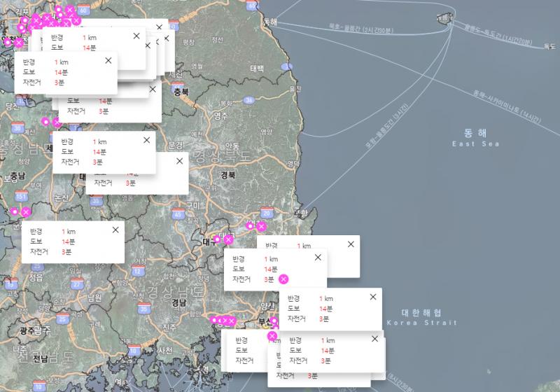Screen dimensions: 560x392
Task: Click the route 45 highway shield
Action: pos(178,213)
